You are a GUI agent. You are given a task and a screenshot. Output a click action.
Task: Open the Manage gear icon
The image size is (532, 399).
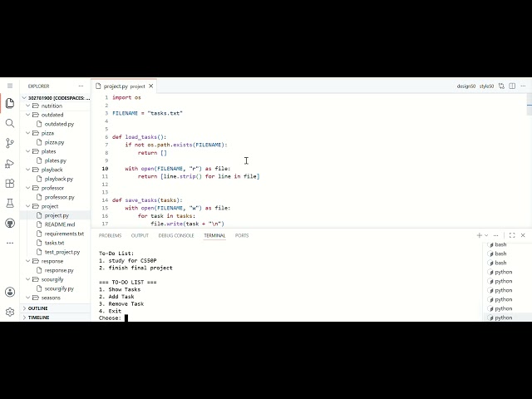(10, 312)
